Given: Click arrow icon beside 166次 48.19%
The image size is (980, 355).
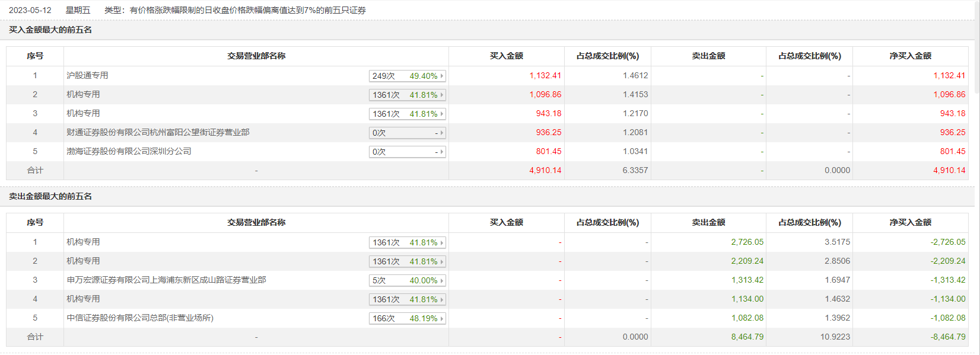Looking at the screenshot, I should click(442, 318).
